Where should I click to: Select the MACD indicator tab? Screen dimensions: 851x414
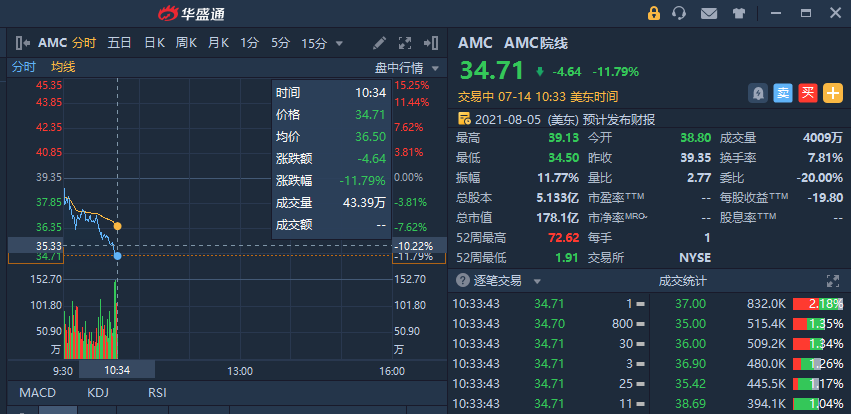37,393
